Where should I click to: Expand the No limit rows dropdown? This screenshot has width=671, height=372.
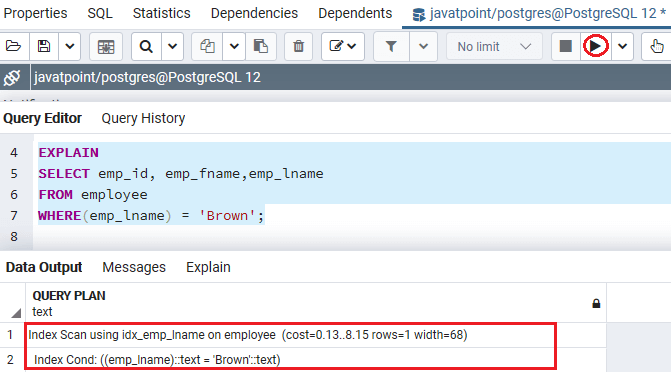pos(494,46)
